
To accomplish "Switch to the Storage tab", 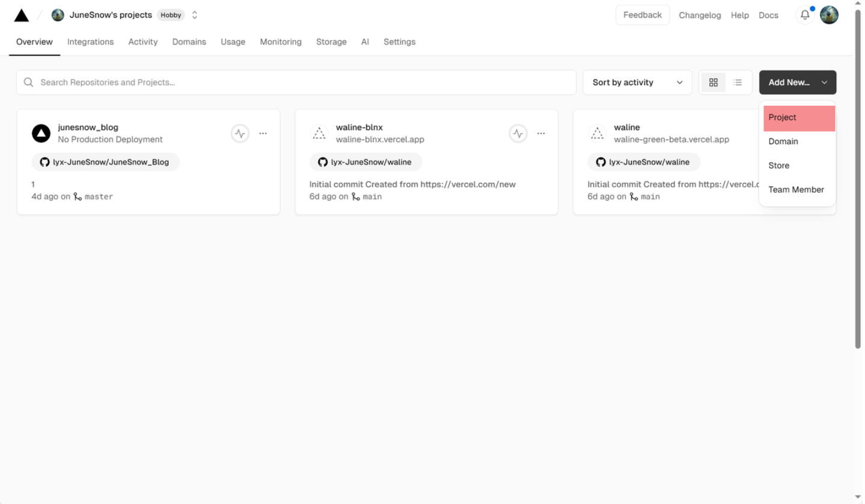I will pos(331,41).
